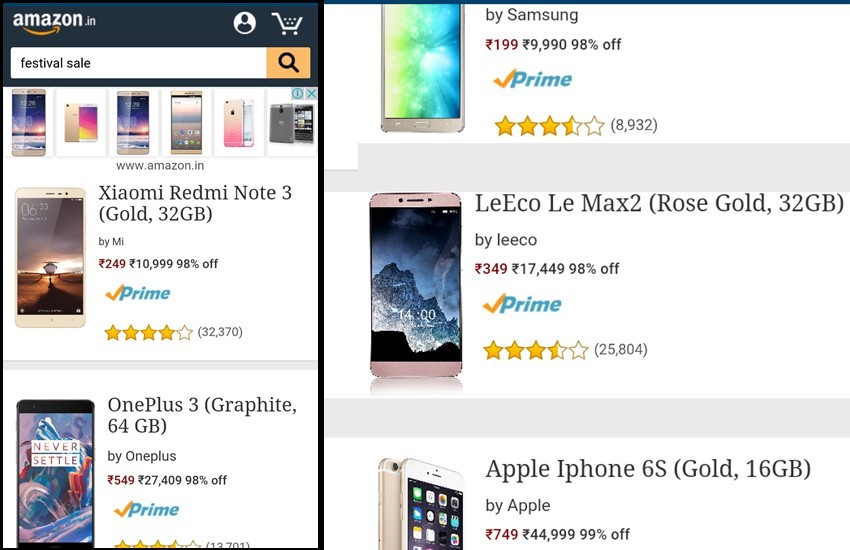Open the Xiaomi Redmi Note 3 product title
This screenshot has height=550, width=850.
[x=195, y=203]
